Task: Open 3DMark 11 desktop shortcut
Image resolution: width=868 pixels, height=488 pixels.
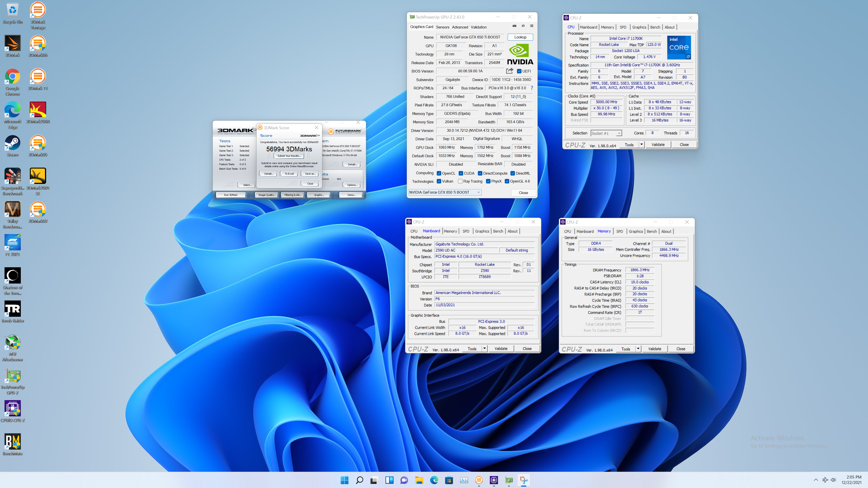Action: pos(38,80)
